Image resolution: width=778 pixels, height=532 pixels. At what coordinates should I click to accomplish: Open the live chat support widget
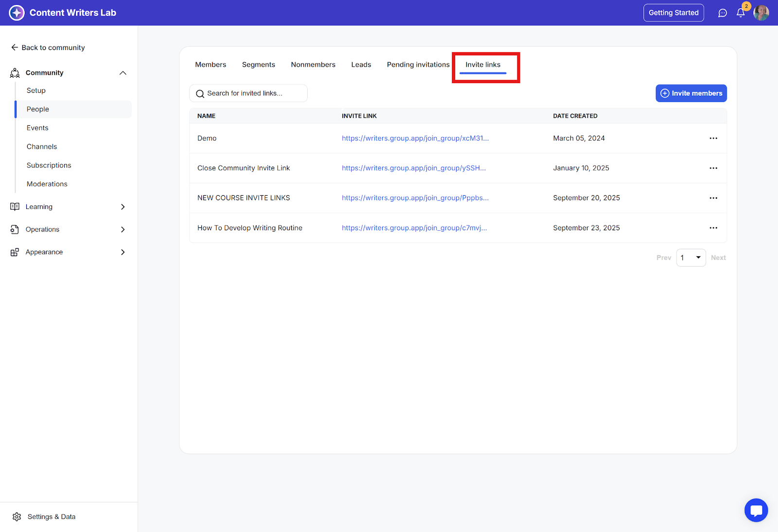(x=756, y=510)
